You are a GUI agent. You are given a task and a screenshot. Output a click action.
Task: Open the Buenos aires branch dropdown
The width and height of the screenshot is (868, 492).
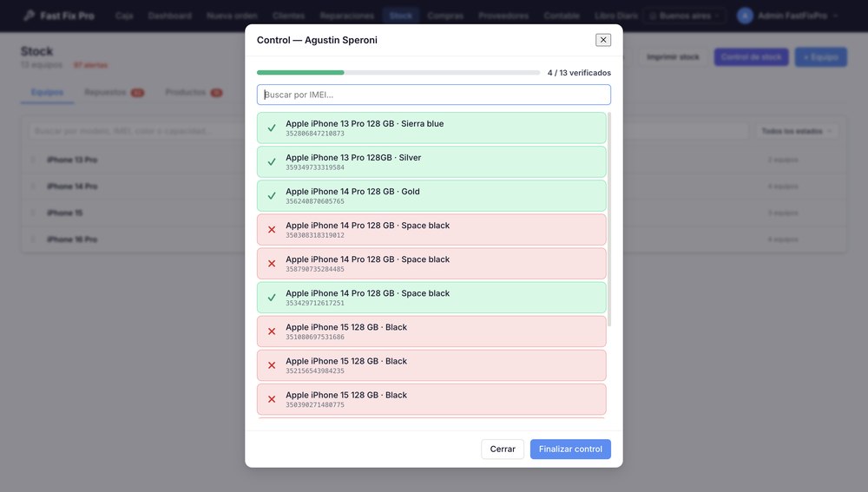click(685, 16)
